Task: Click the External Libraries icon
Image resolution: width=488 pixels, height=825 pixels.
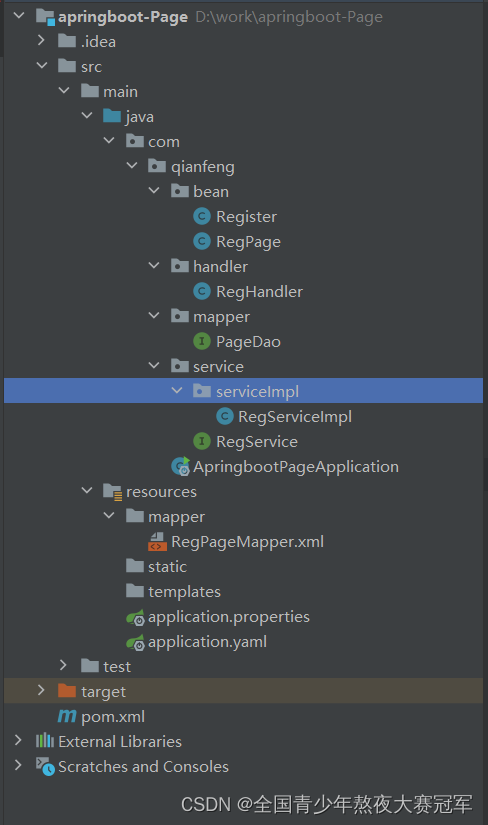Action: pyautogui.click(x=45, y=741)
